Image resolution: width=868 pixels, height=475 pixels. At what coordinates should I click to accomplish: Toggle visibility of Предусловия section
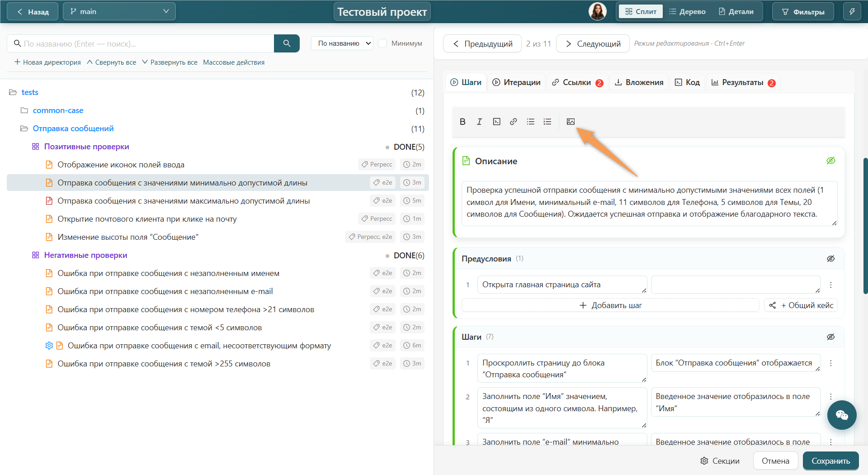830,259
